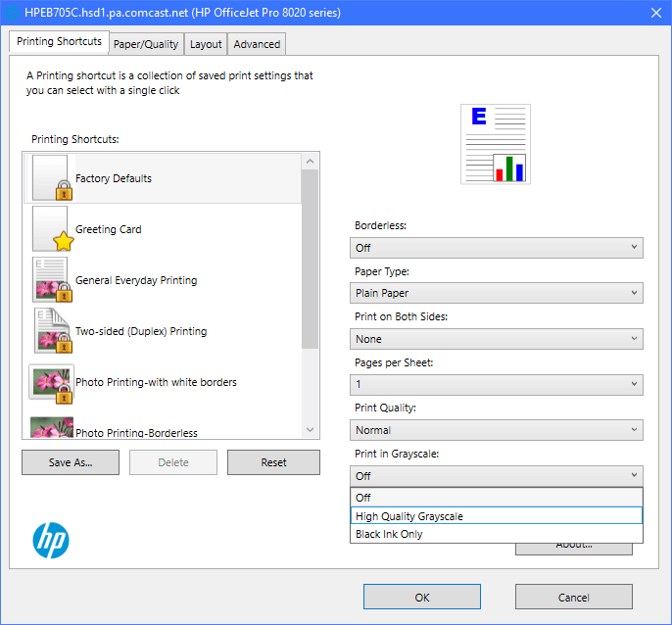Click Photo Printing-with white borders icon
The width and height of the screenshot is (672, 625).
pos(51,384)
